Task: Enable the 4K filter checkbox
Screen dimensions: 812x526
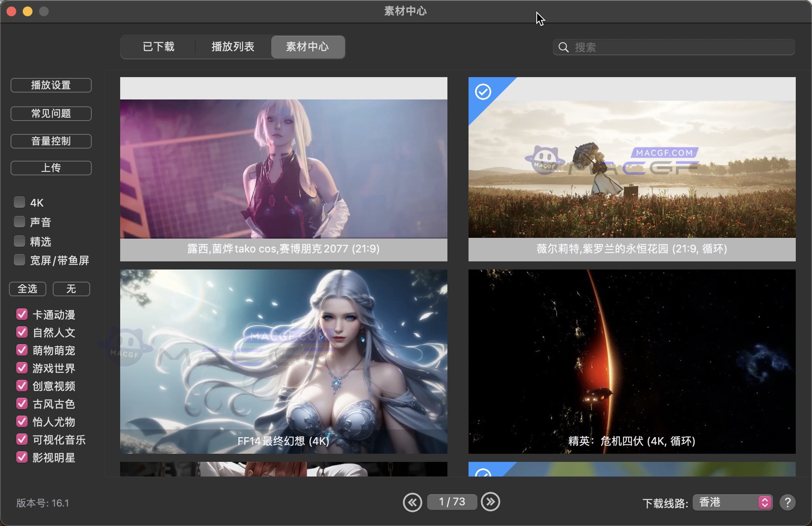Action: (x=19, y=202)
